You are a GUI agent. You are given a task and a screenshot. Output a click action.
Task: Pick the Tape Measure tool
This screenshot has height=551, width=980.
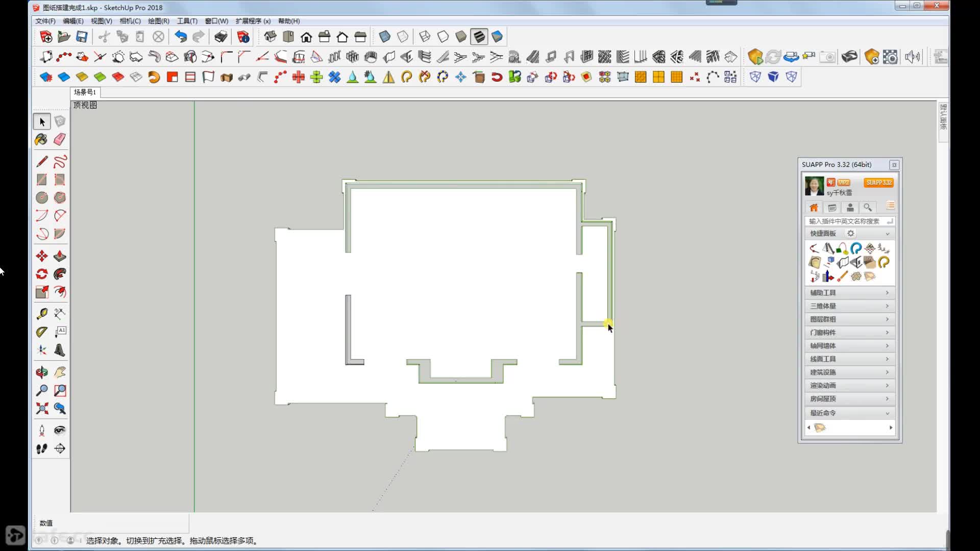42,314
